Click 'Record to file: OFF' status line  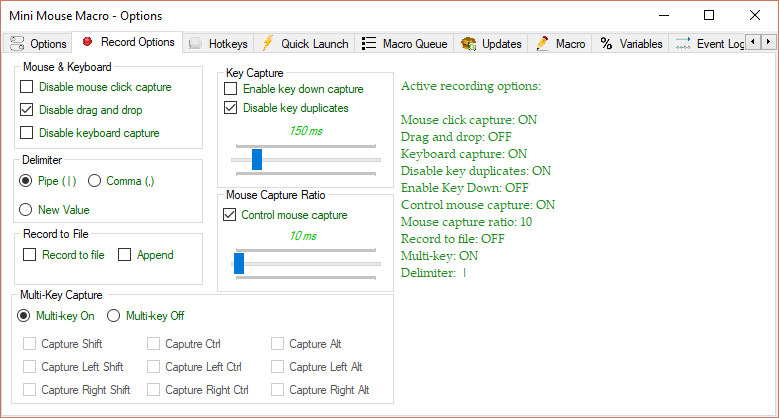[453, 239]
